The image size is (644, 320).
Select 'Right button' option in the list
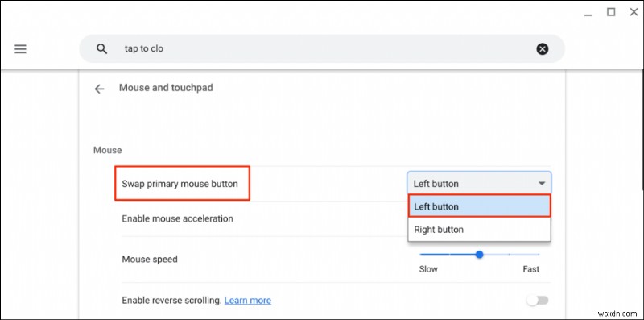click(x=479, y=230)
